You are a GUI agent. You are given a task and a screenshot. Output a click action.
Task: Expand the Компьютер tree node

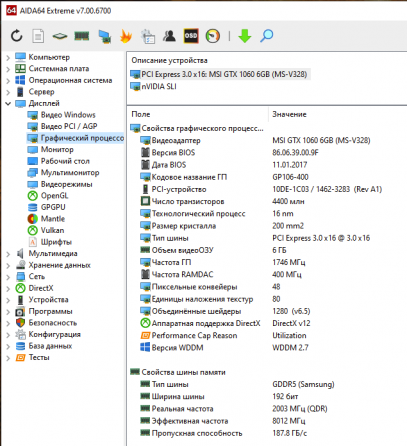(8, 58)
